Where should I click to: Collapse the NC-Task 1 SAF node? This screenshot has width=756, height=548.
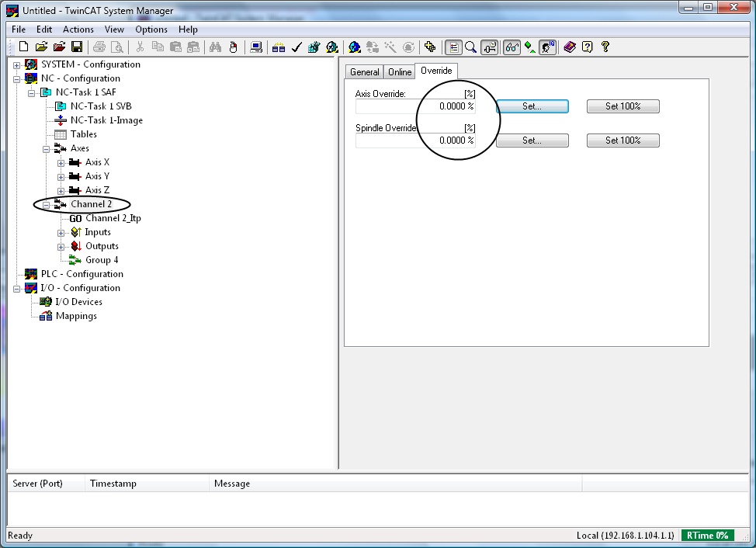pyautogui.click(x=31, y=93)
